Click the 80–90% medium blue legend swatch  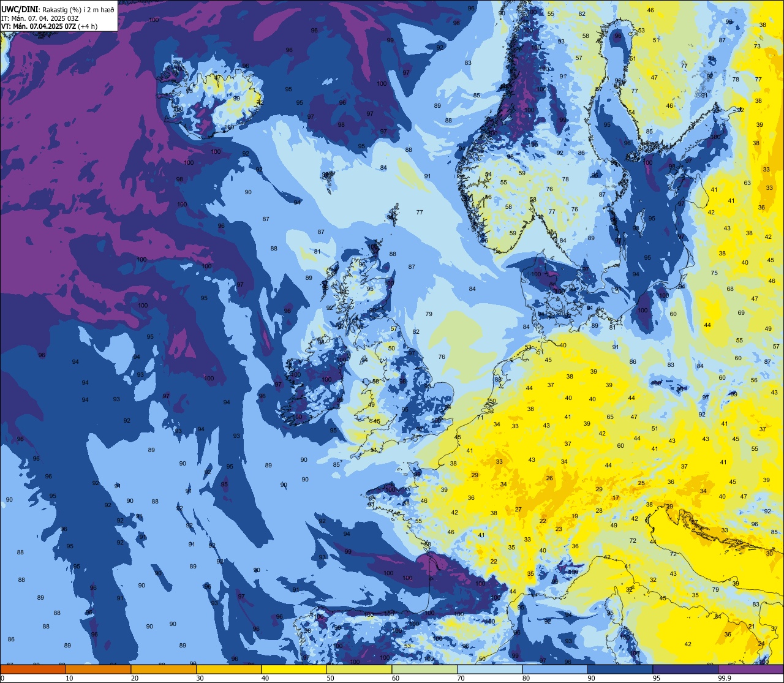point(555,669)
